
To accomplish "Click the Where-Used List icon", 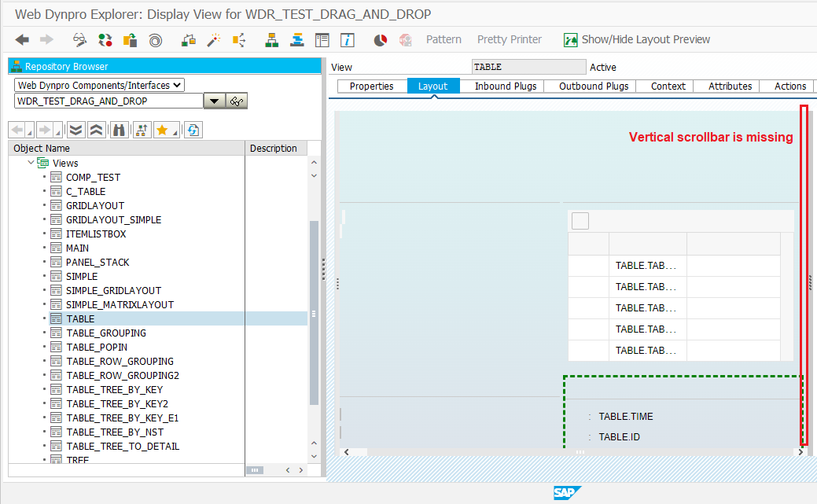I will 189,39.
